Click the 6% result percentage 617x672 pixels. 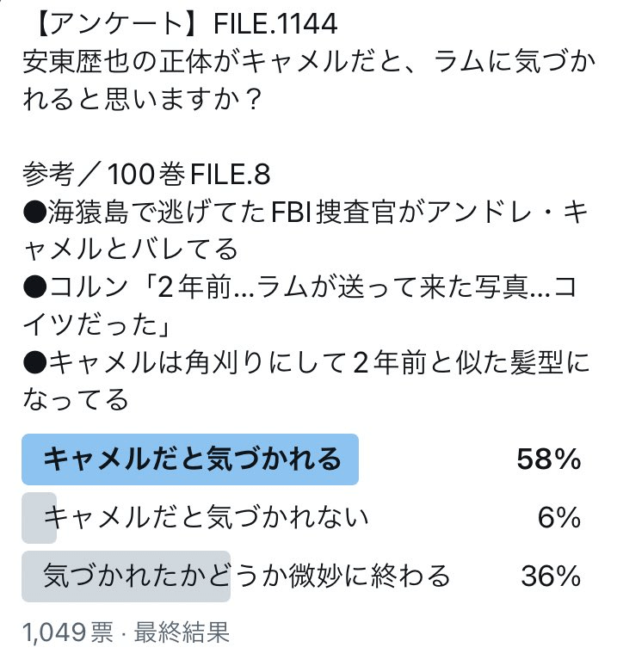click(559, 517)
